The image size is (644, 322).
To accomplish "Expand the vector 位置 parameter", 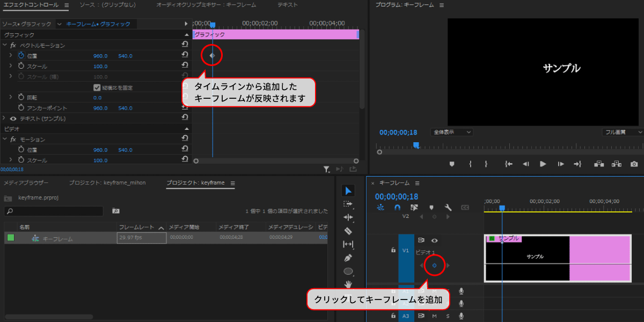I will pos(11,56).
